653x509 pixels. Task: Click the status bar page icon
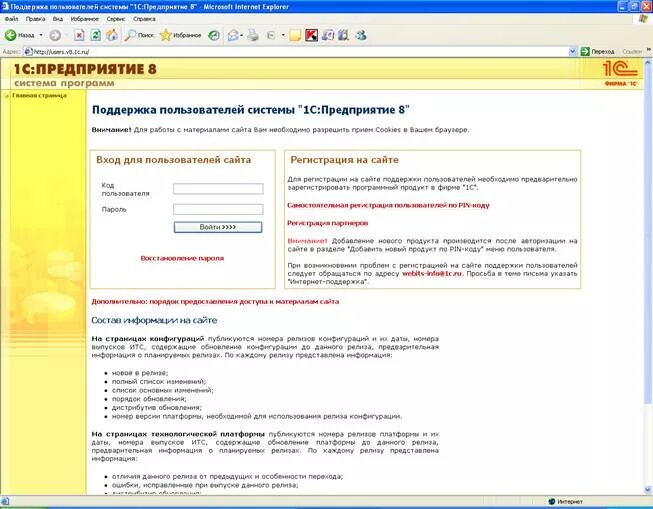pyautogui.click(x=5, y=502)
